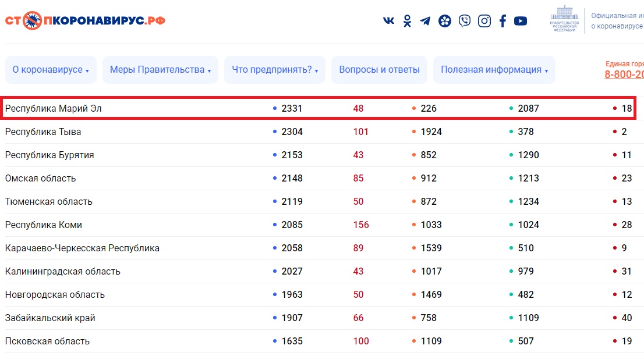Viewport: 644px width, 363px height.
Task: Click the flower-shaped social network icon
Action: click(x=445, y=20)
